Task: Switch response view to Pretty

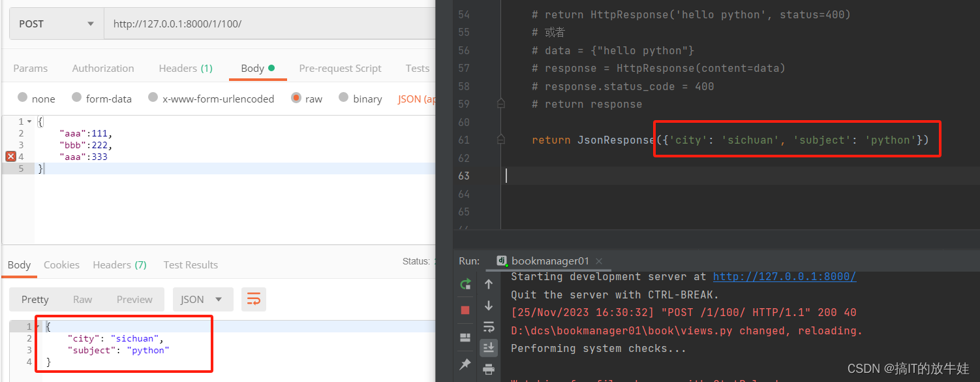Action: point(35,300)
